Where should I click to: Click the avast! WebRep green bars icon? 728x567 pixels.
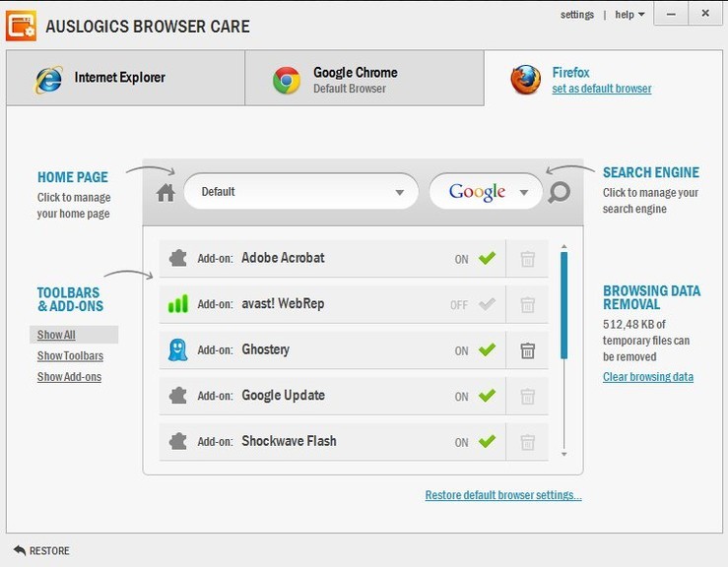pos(178,303)
